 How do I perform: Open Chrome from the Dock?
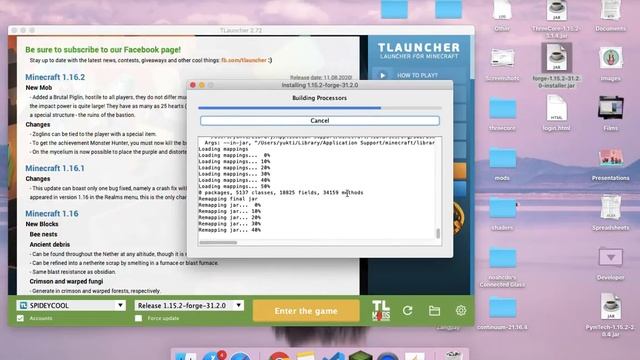(x=279, y=356)
